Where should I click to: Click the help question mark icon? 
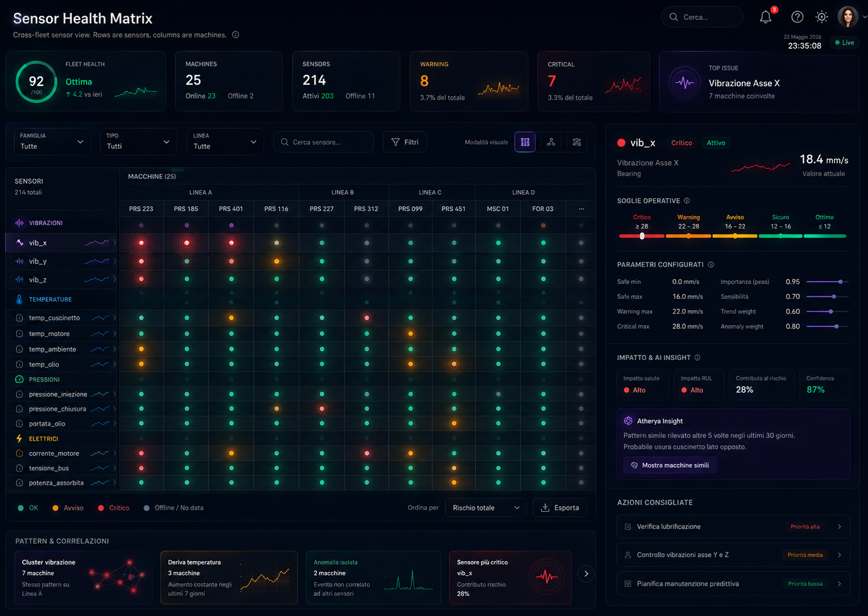click(797, 17)
